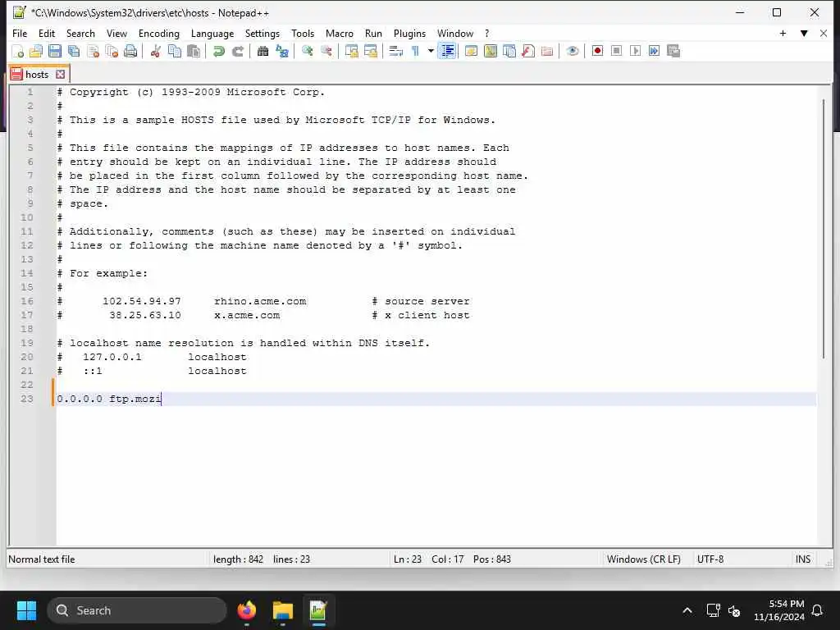Open Firefox from the taskbar

pyautogui.click(x=246, y=610)
